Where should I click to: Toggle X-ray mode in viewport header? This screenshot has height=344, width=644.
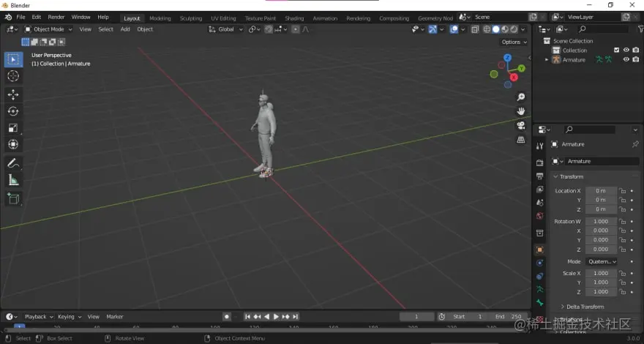click(x=475, y=29)
